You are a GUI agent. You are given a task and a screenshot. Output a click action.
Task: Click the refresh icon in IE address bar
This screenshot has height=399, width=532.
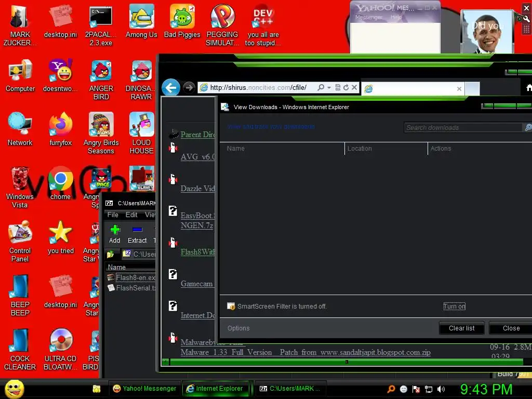click(x=346, y=87)
